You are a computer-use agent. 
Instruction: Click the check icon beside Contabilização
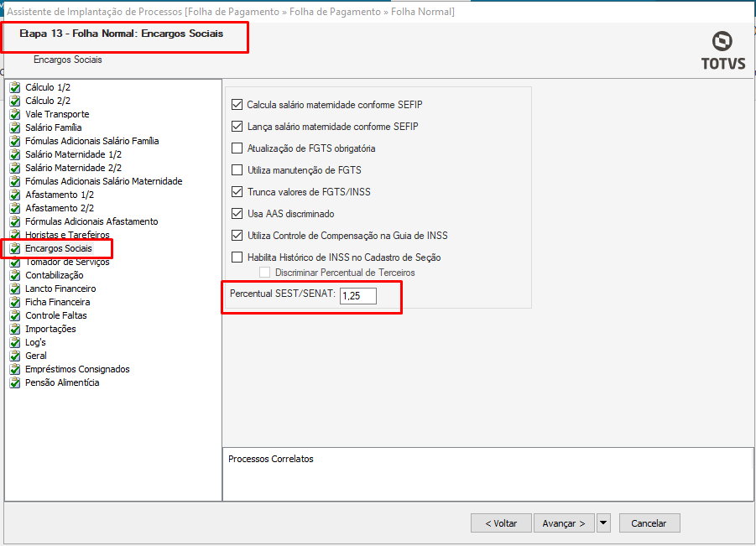click(15, 275)
